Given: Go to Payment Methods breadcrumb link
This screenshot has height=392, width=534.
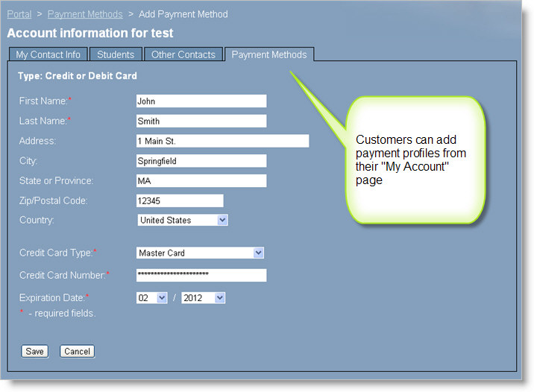Looking at the screenshot, I should [85, 14].
